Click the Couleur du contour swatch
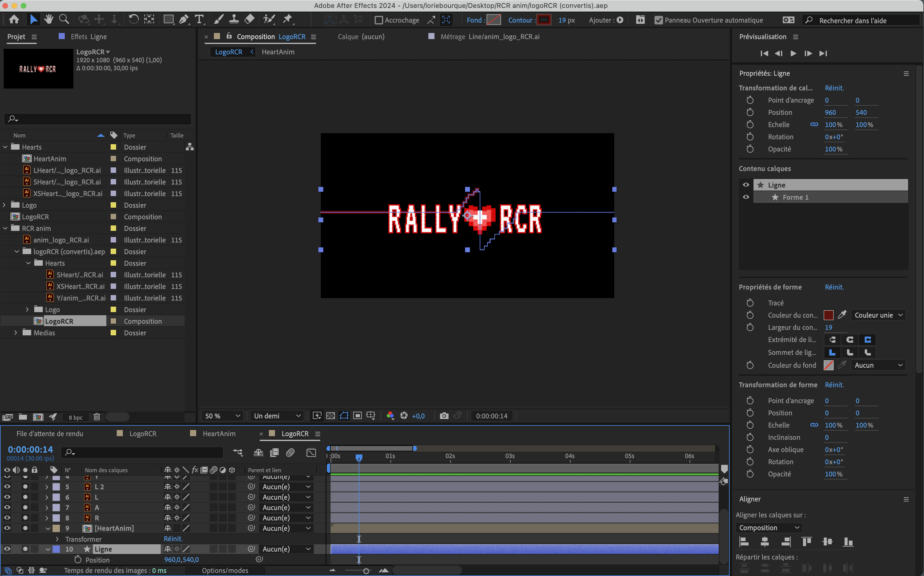 click(x=828, y=315)
